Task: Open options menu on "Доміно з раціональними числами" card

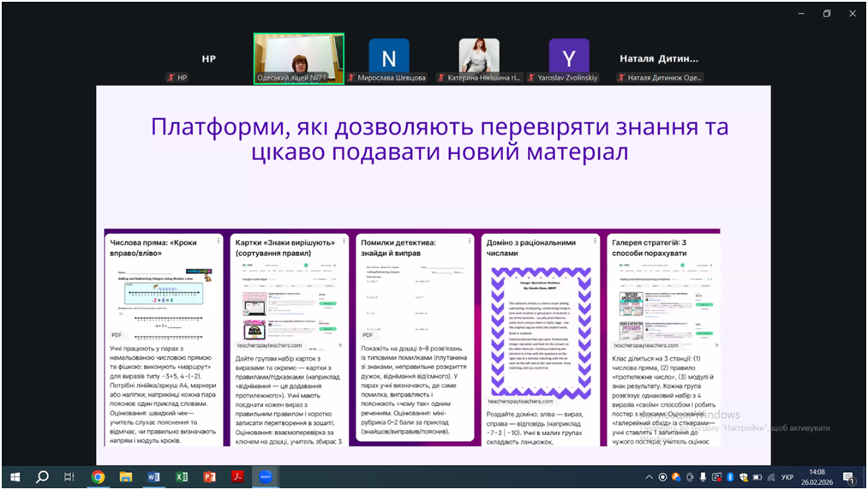Action: 595,242
